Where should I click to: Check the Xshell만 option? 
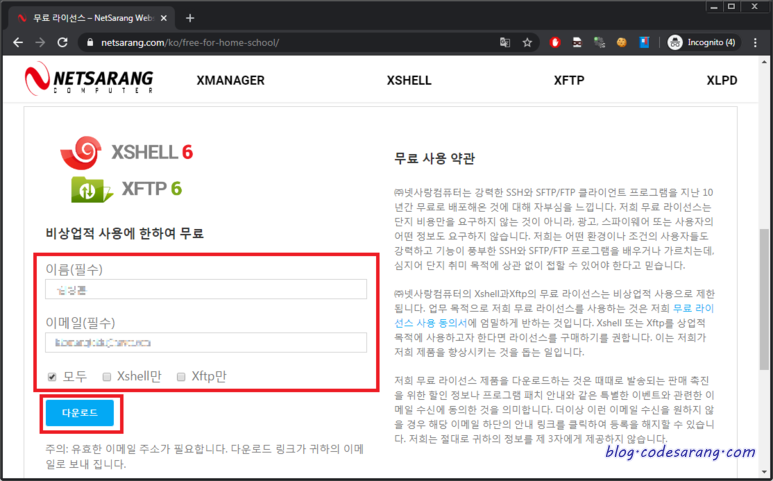click(107, 377)
